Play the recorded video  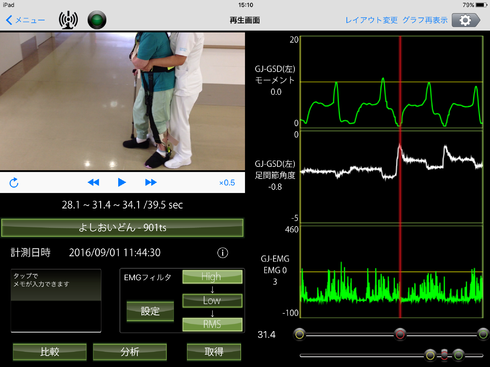click(x=122, y=182)
